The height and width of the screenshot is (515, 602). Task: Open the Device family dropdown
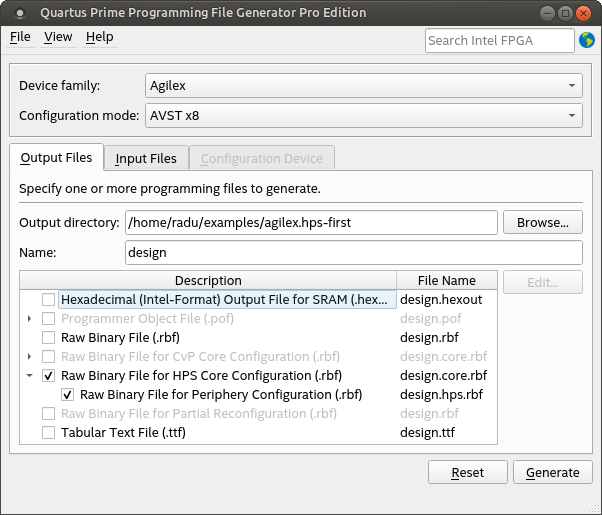pos(364,85)
